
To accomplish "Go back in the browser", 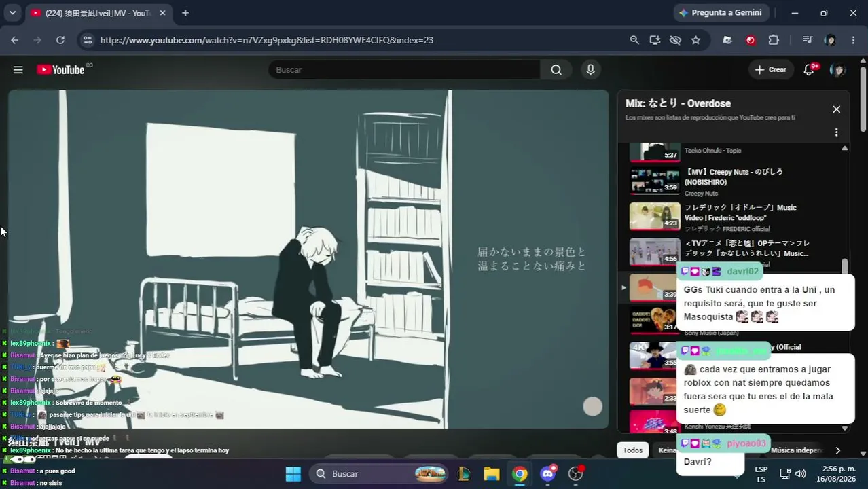I will point(15,40).
